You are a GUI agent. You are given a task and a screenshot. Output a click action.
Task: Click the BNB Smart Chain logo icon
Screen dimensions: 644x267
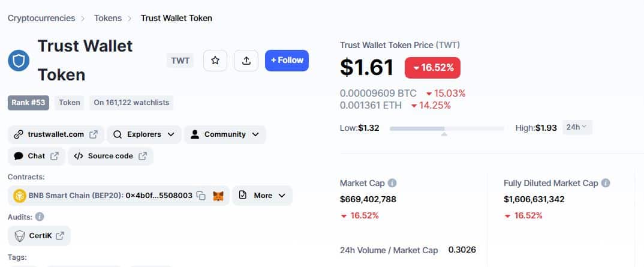tap(20, 196)
